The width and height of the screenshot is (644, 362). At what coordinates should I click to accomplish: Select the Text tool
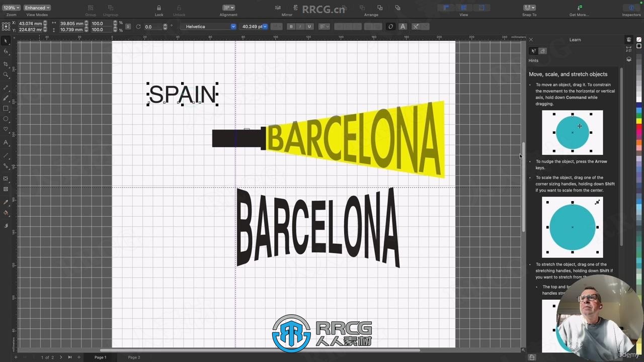(6, 143)
